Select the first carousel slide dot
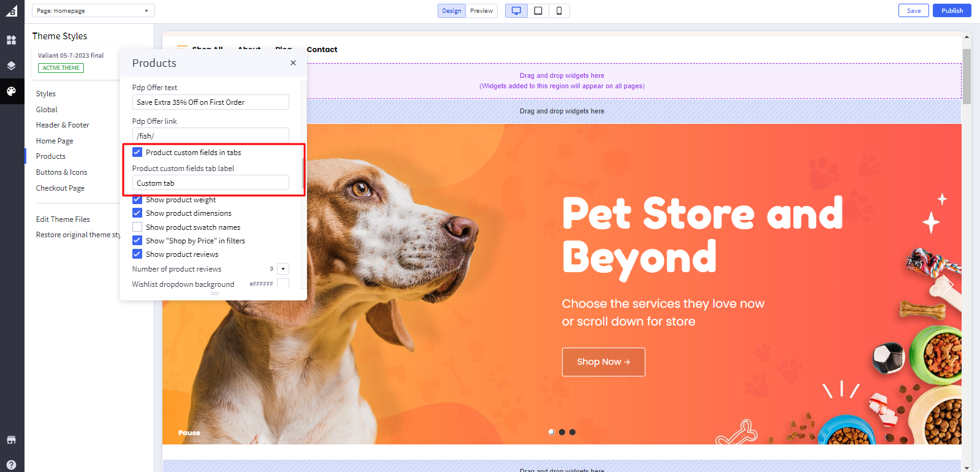980x472 pixels. [552, 432]
